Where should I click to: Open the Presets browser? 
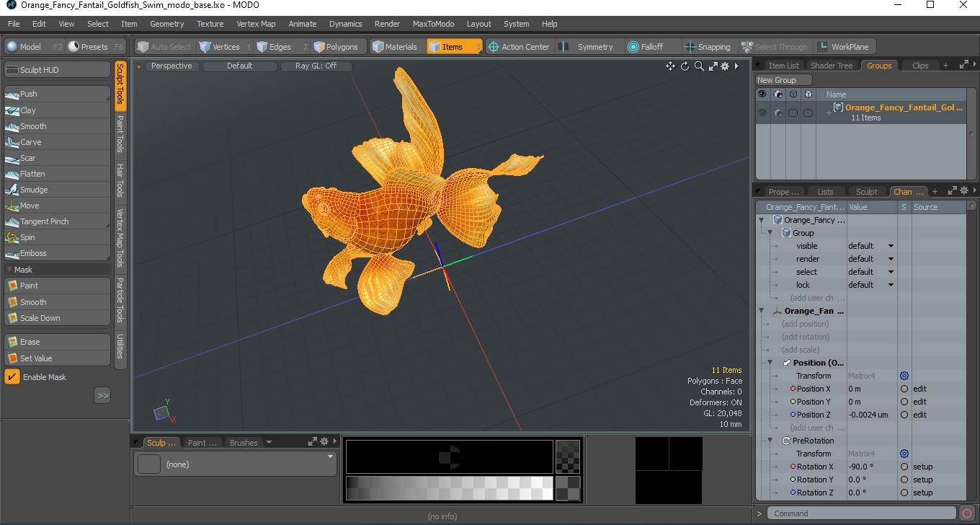click(x=94, y=47)
